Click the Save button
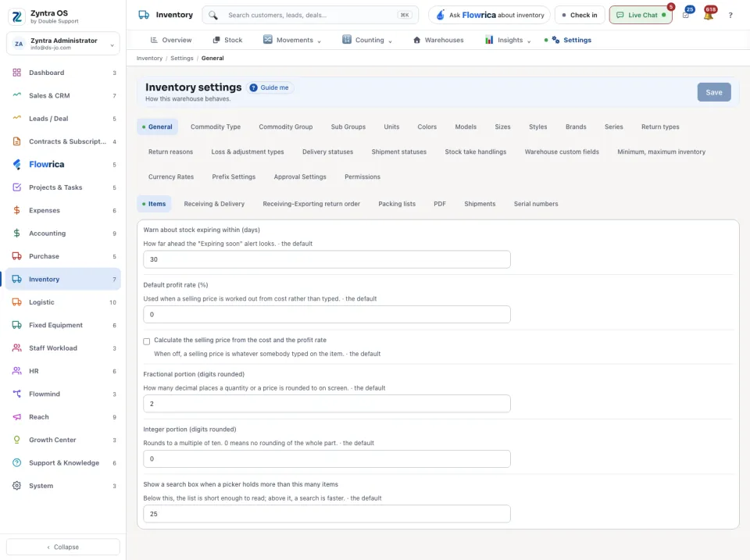The image size is (750, 560). coord(714,92)
